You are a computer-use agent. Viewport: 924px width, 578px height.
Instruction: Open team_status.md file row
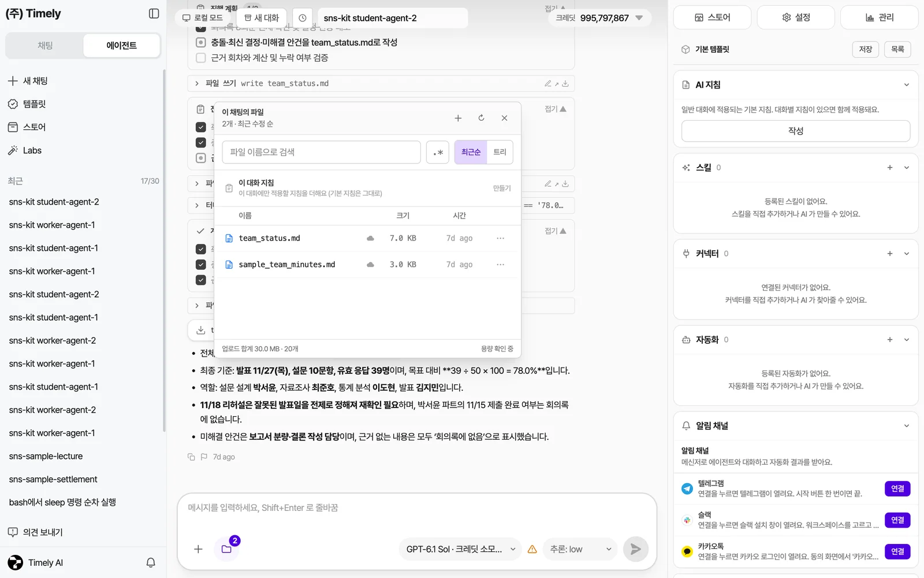[x=367, y=238]
